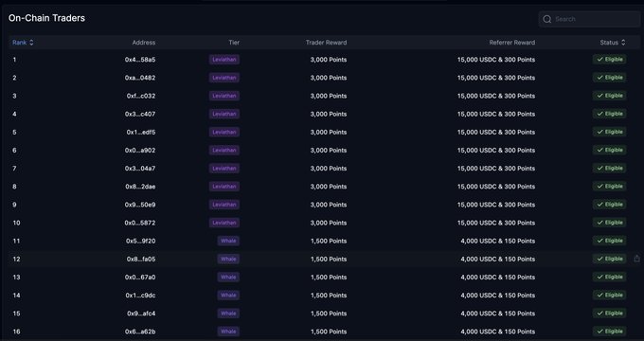Click the Address column header

(x=144, y=43)
